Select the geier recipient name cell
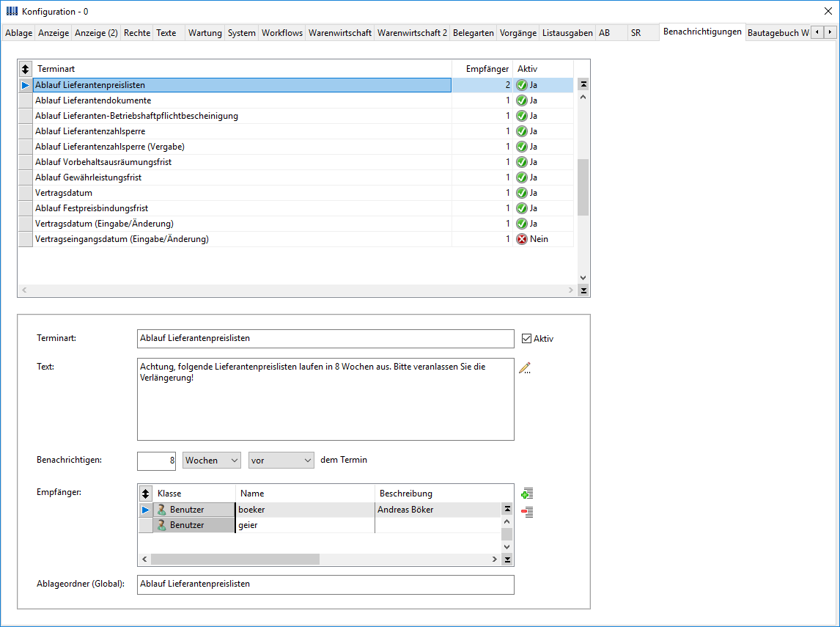 (x=306, y=525)
